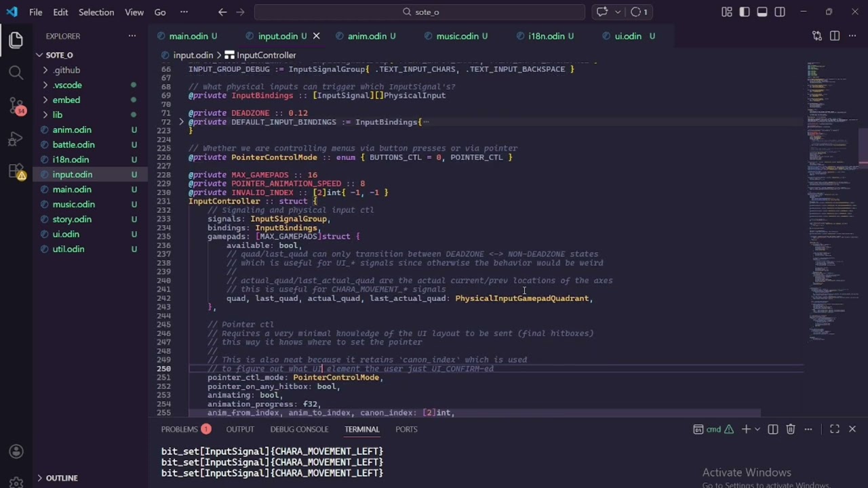The width and height of the screenshot is (868, 488).
Task: Switch to the OUTPUT panel tab
Action: tap(240, 429)
